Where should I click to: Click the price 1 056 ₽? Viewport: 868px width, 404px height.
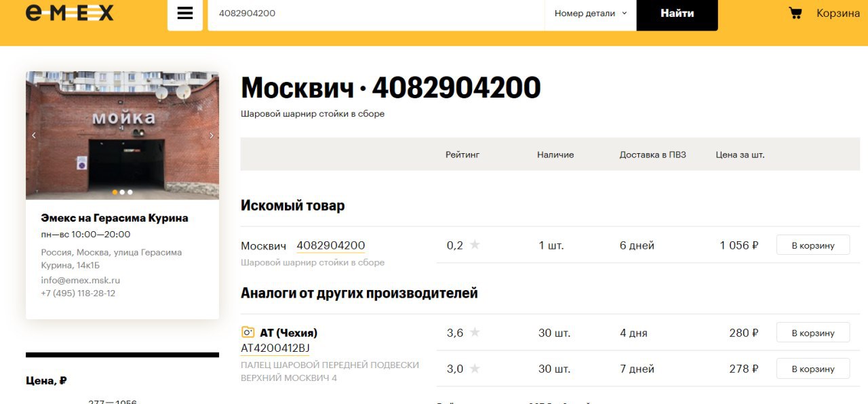pos(739,245)
